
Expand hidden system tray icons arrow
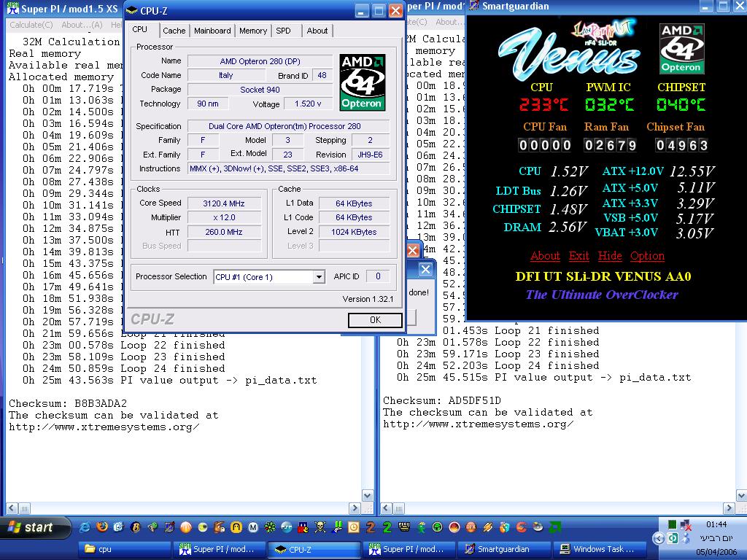point(659,539)
